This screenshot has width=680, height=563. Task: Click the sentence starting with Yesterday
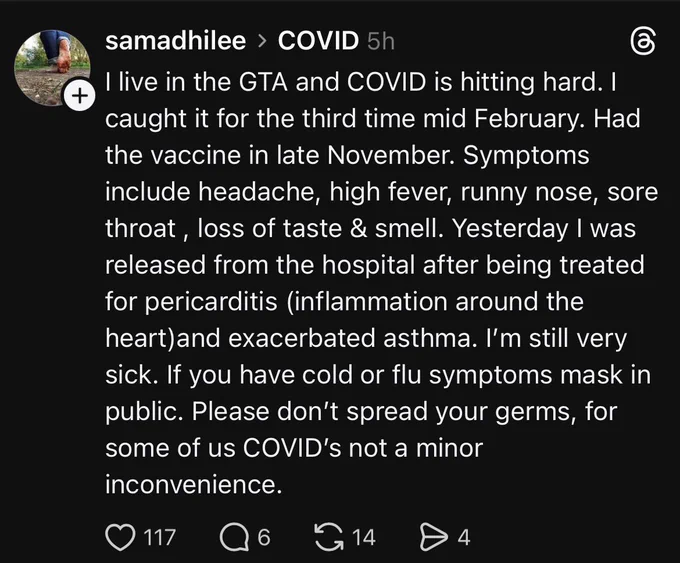click(x=375, y=283)
